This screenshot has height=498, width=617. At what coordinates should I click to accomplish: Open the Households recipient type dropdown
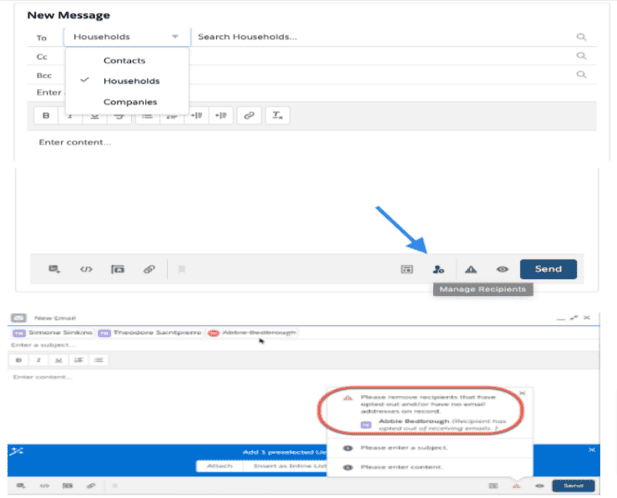coord(126,37)
